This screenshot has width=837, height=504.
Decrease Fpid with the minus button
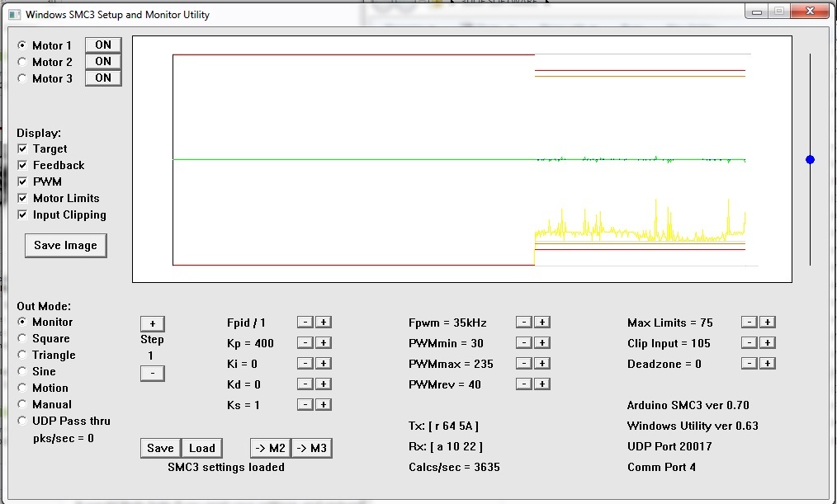tap(305, 323)
